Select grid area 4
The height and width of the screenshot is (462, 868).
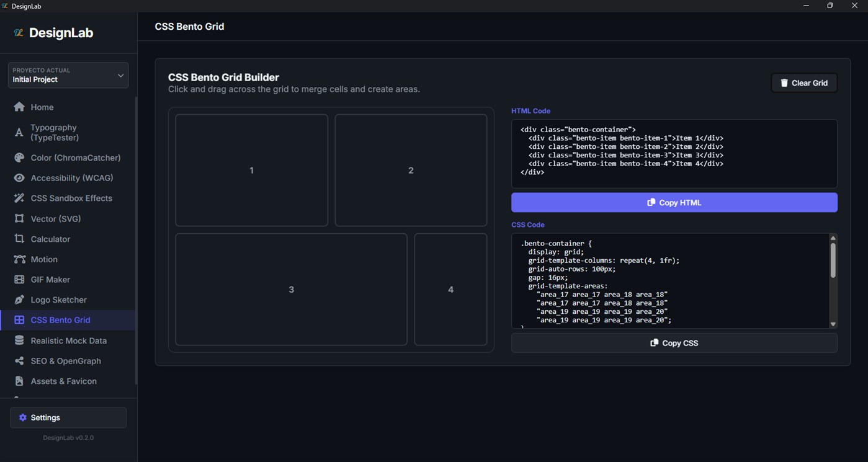pos(450,289)
